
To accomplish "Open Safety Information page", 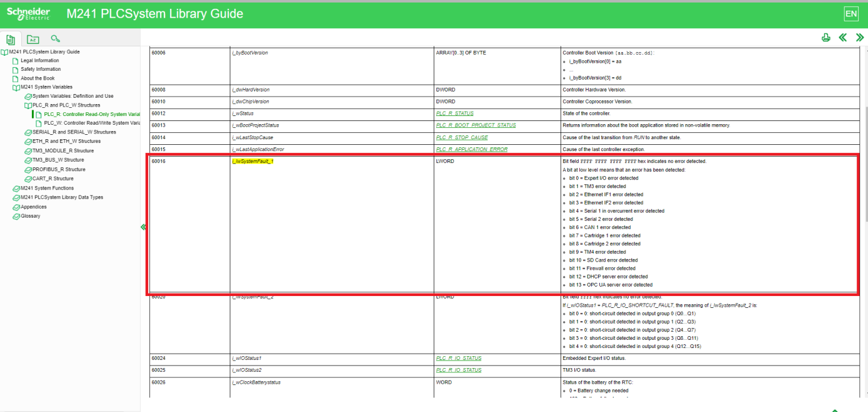I will coord(41,70).
